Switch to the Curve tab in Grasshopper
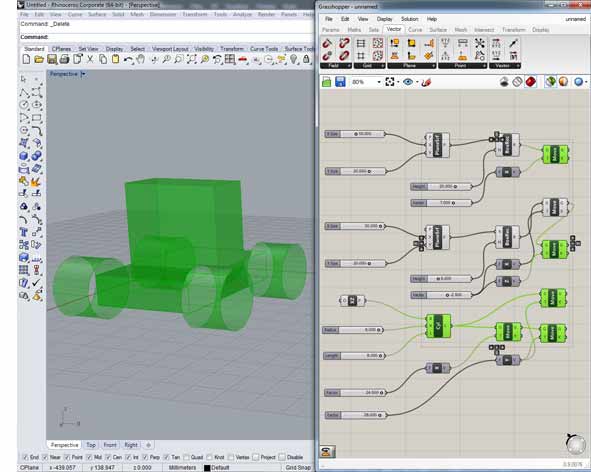The height and width of the screenshot is (472, 591). coord(415,29)
